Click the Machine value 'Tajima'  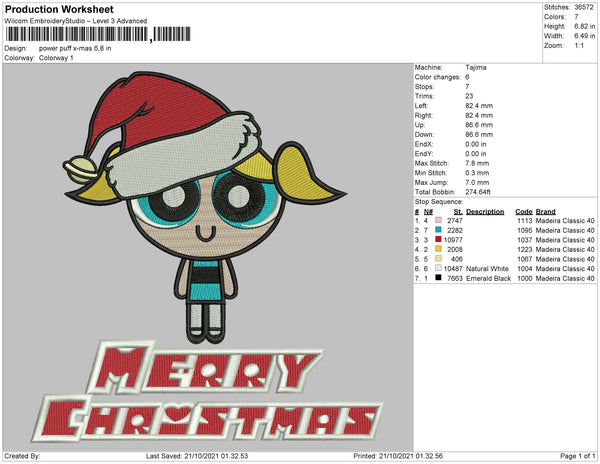point(476,67)
